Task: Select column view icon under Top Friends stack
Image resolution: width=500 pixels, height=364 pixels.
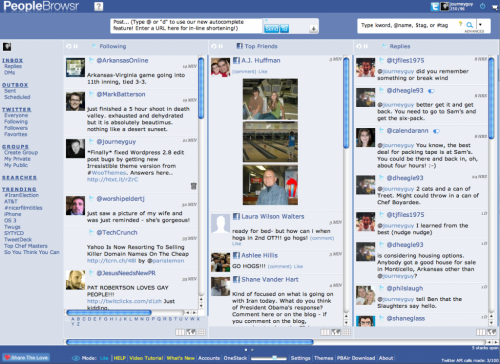Action: coord(325,332)
